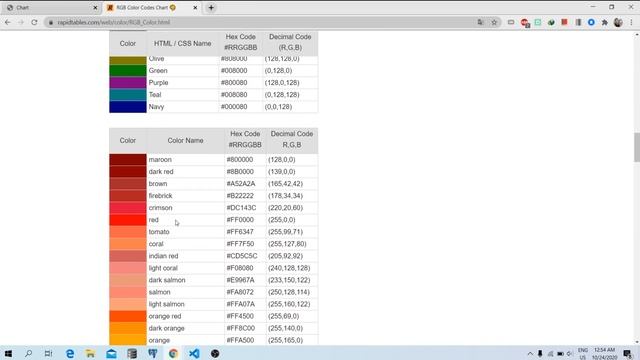Open the teal square extension icon
Image resolution: width=640 pixels, height=360 pixels.
coord(538,22)
